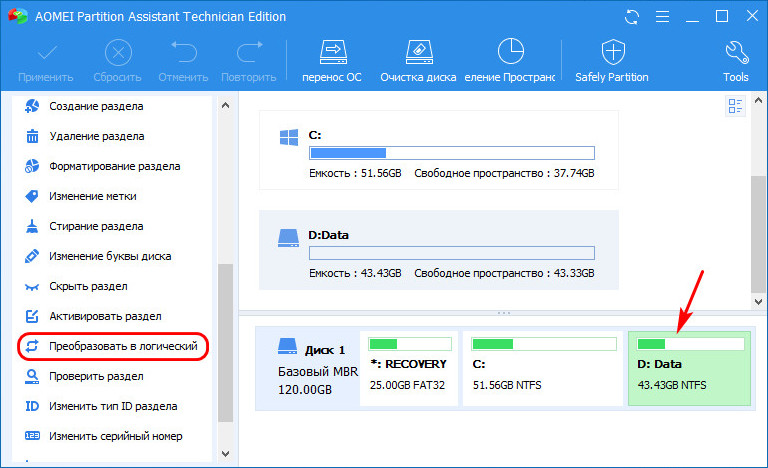Click the green usage bar of RECOVERY partition
This screenshot has height=468, width=768.
[410, 344]
